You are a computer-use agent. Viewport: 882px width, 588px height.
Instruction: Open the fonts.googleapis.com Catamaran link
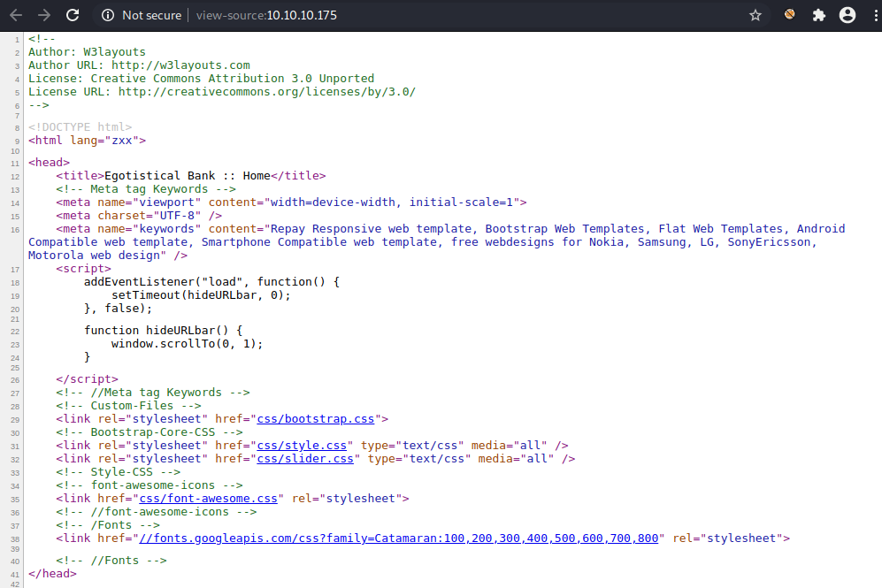(x=399, y=538)
